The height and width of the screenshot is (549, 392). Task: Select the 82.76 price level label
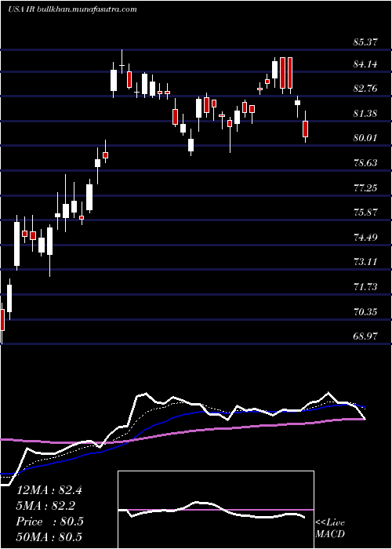coord(365,89)
